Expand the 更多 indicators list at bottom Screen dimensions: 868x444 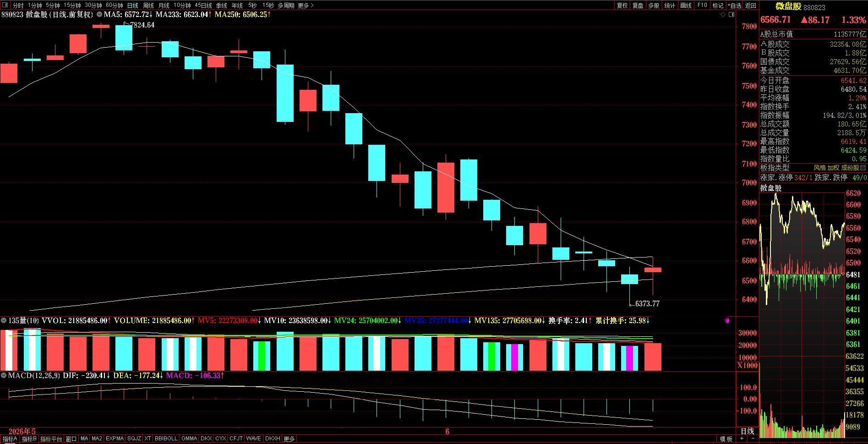point(289,439)
